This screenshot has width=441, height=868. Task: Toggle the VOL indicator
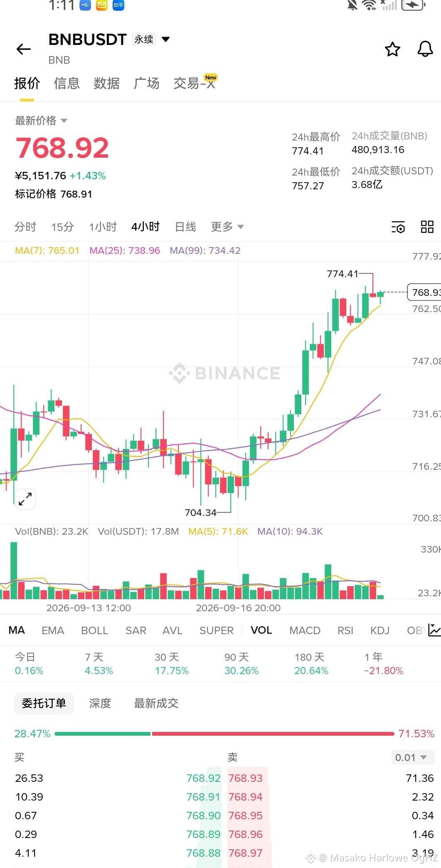(261, 630)
